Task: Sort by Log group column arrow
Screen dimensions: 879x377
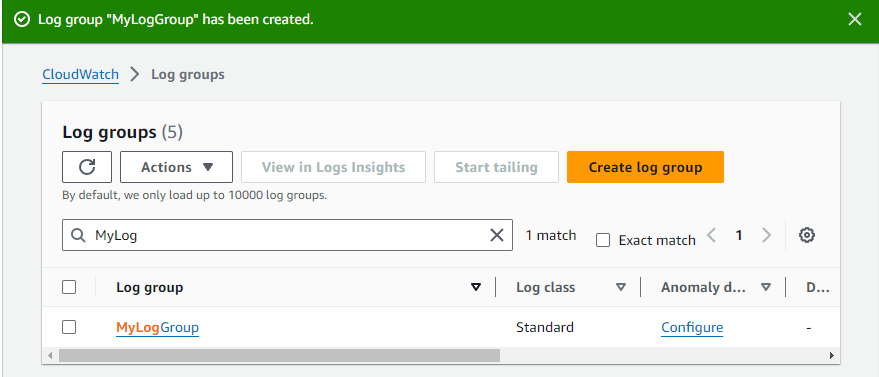Action: [x=476, y=287]
